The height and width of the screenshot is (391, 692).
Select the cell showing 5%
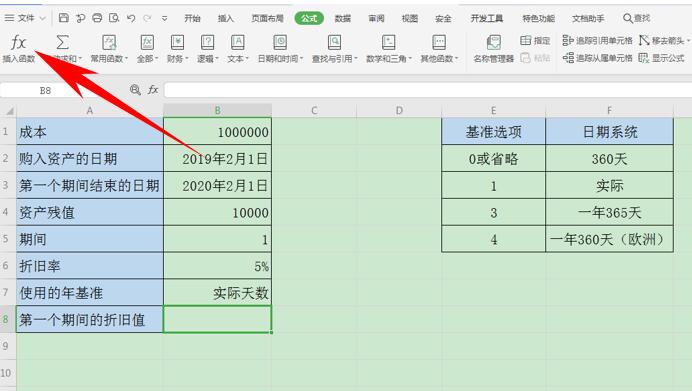point(218,266)
